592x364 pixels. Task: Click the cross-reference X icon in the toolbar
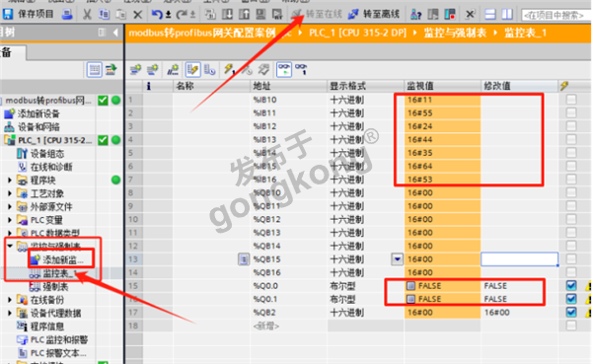[470, 15]
